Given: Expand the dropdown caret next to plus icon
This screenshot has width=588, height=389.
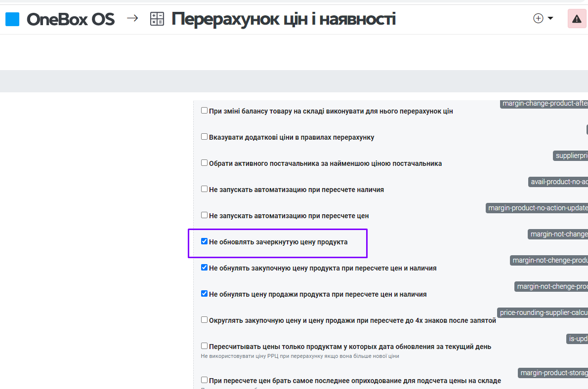Looking at the screenshot, I should pos(550,19).
